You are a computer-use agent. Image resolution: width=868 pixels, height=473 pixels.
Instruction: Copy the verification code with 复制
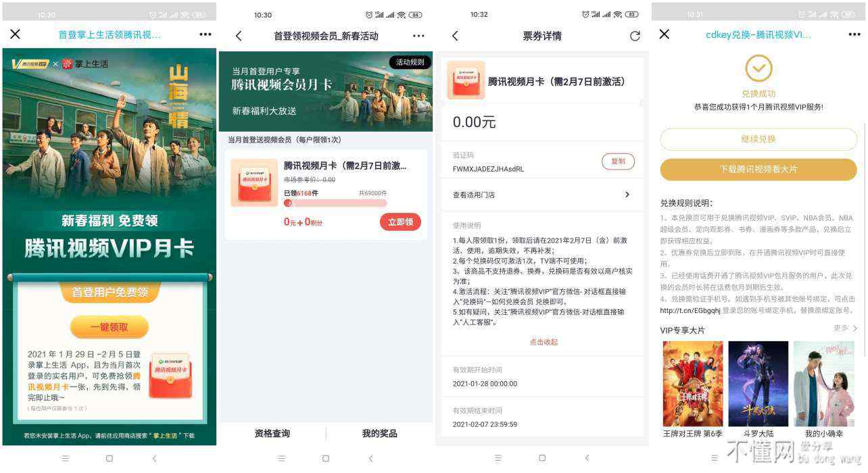[618, 161]
